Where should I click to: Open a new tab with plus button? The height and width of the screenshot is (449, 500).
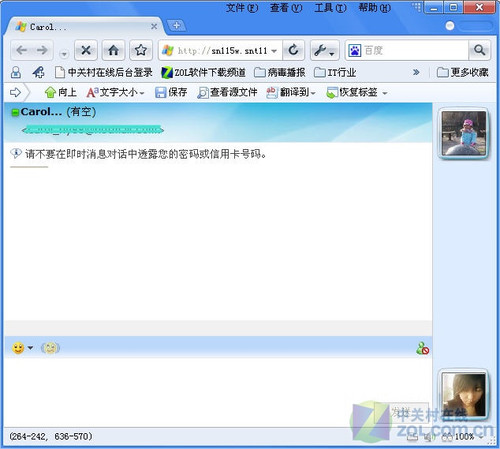coord(176,25)
